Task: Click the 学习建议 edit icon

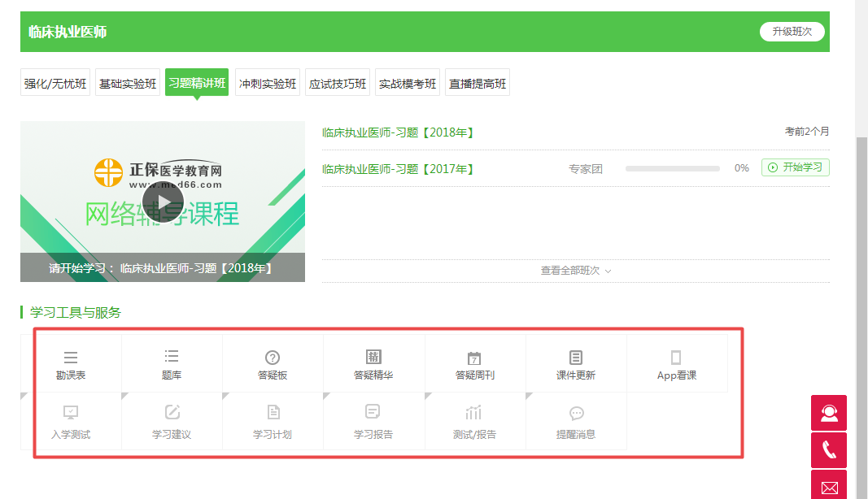Action: point(172,413)
